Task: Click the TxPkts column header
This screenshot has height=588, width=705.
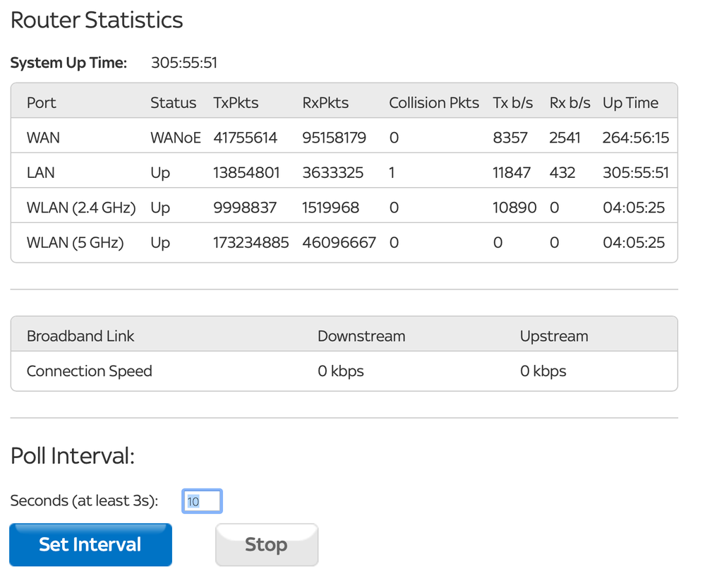Action: (236, 103)
